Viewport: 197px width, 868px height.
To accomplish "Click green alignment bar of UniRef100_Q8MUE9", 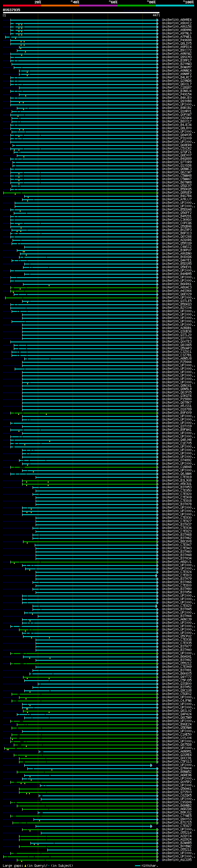I will click(x=81, y=193).
